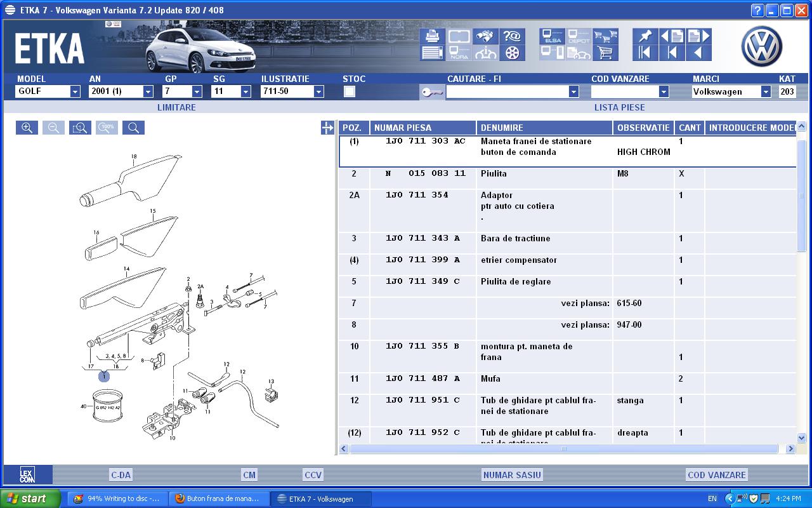Switch to the LIMITARE tab
Image resolution: width=812 pixels, height=508 pixels.
coord(176,107)
